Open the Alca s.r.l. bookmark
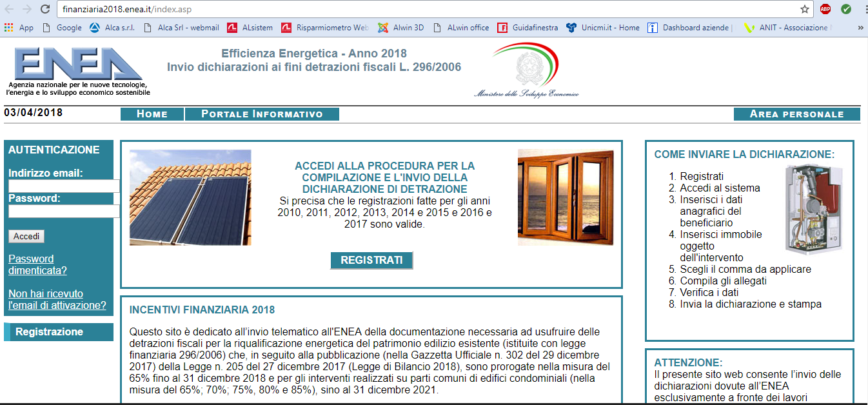 (x=112, y=28)
